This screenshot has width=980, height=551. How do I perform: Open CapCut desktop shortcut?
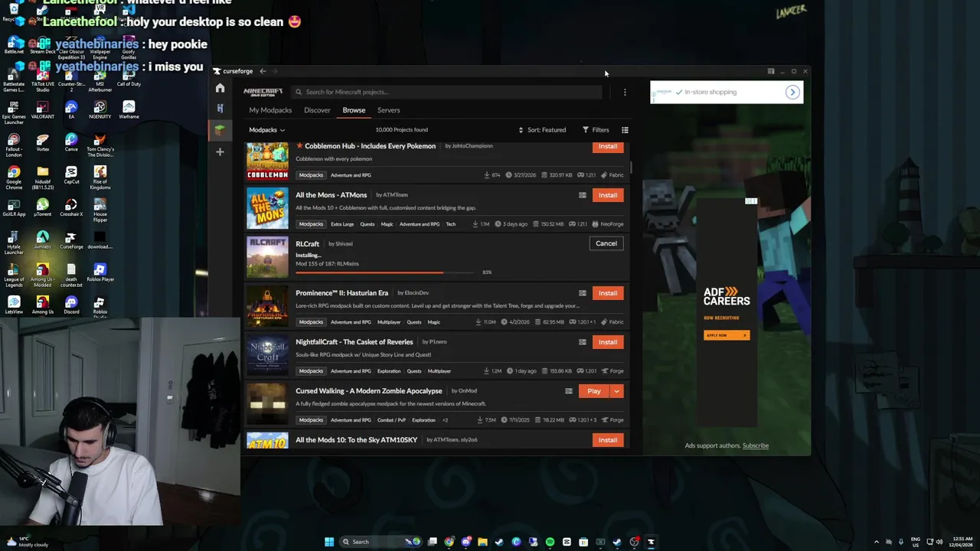(x=71, y=174)
